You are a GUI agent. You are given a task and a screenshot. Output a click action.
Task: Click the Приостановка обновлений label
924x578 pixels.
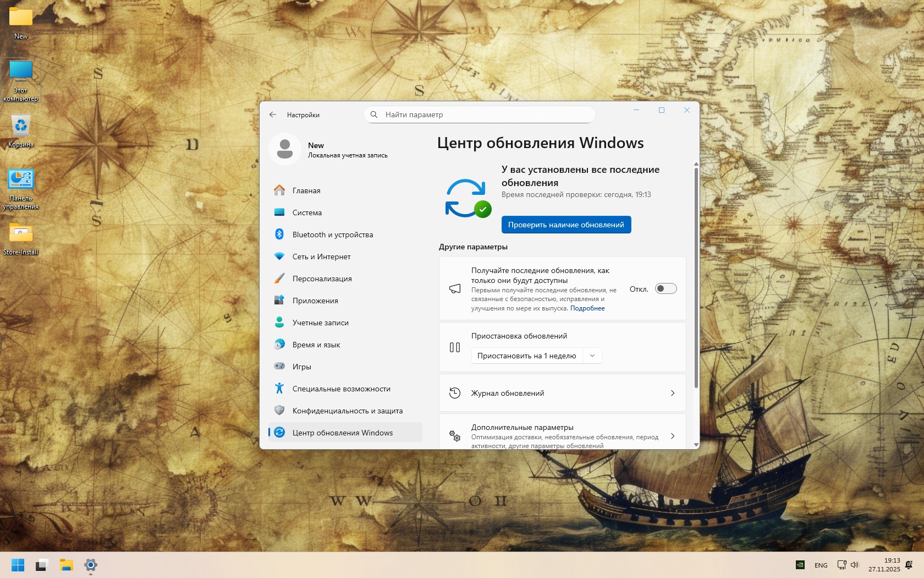519,336
